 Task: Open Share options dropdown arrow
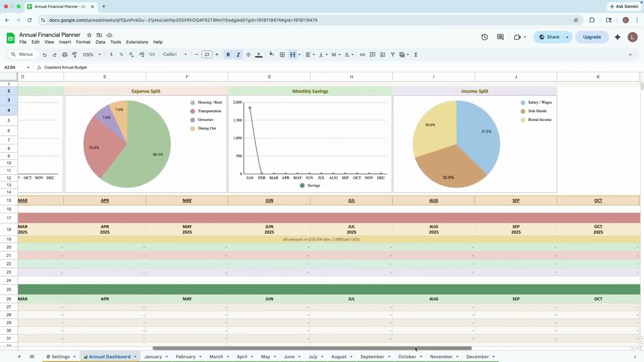click(x=567, y=37)
